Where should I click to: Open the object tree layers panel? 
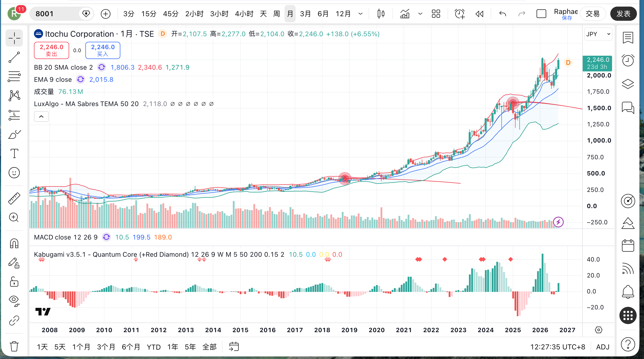coord(628,84)
